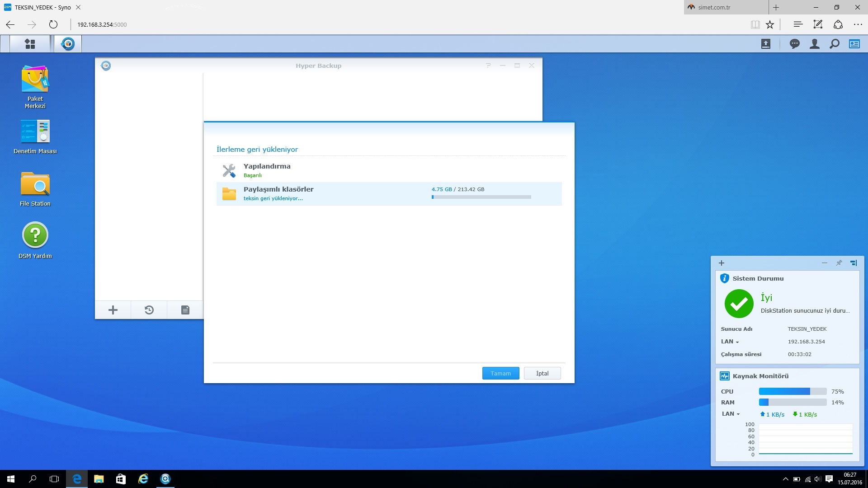Click the Tamam button

click(500, 373)
